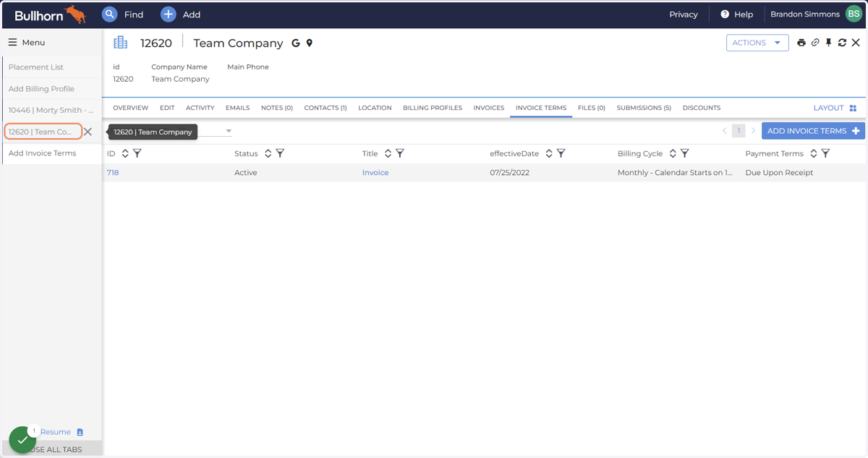Open the Invoice title link

click(x=375, y=173)
